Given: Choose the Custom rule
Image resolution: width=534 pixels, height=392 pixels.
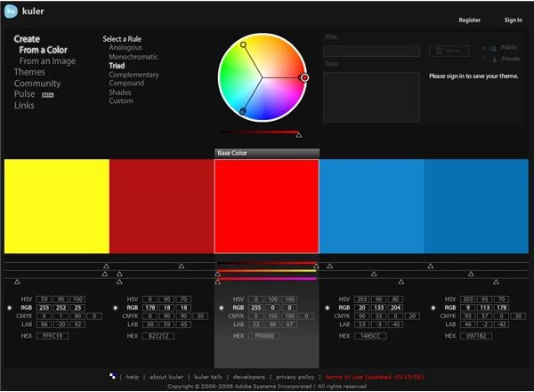Looking at the screenshot, I should click(x=121, y=100).
